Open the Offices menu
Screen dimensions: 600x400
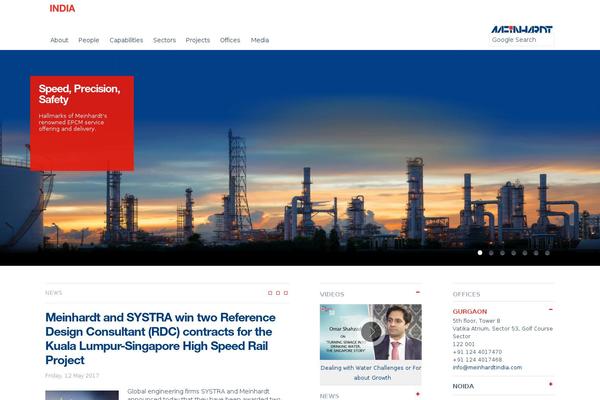pos(230,40)
